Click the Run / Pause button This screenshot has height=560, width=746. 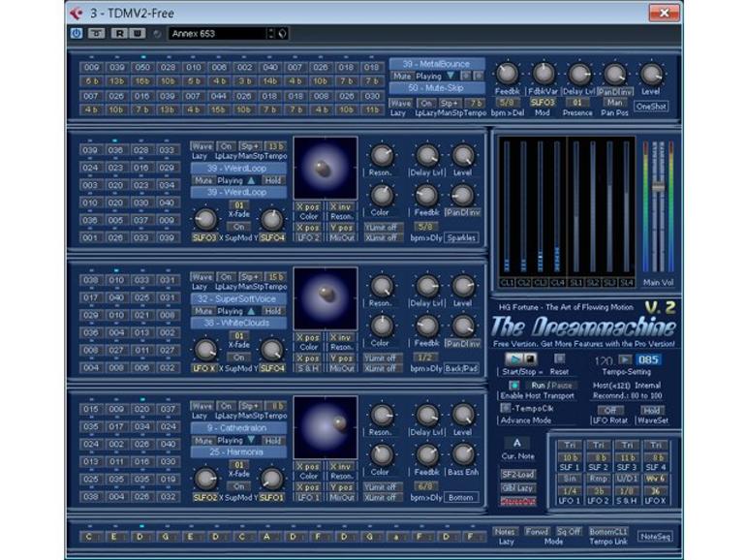tap(552, 386)
